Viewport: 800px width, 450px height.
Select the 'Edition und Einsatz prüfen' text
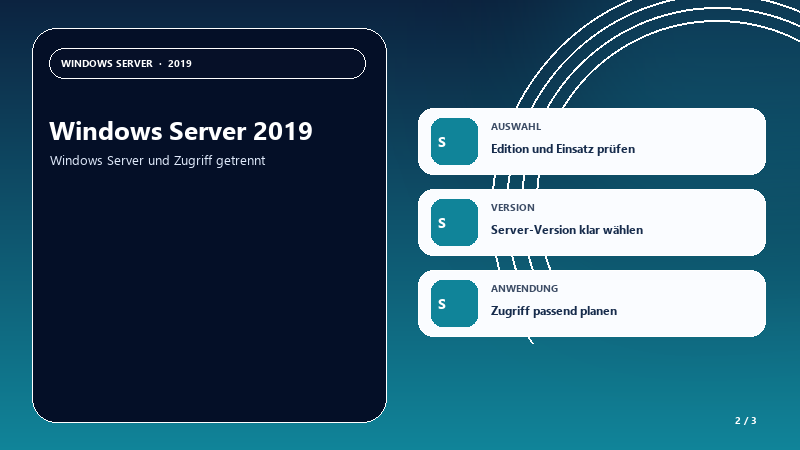(563, 149)
